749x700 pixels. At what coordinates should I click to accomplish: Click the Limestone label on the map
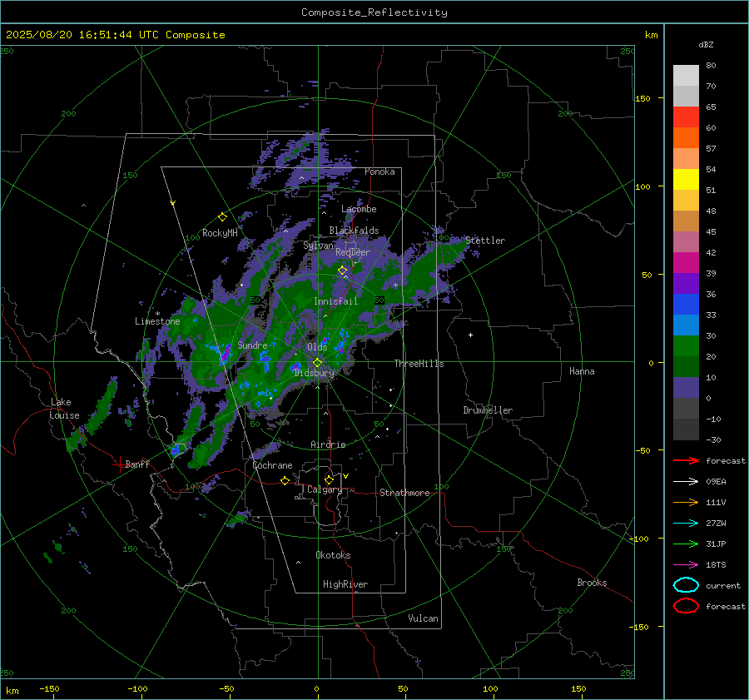[157, 321]
